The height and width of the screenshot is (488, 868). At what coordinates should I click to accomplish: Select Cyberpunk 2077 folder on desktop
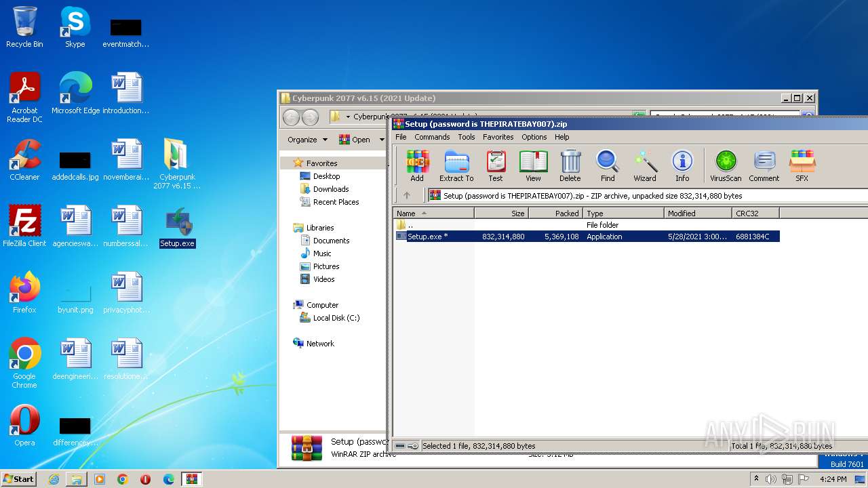[x=177, y=164]
